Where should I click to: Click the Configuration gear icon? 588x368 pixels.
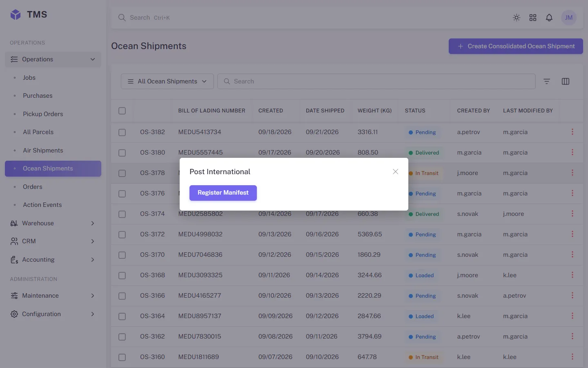pos(14,314)
